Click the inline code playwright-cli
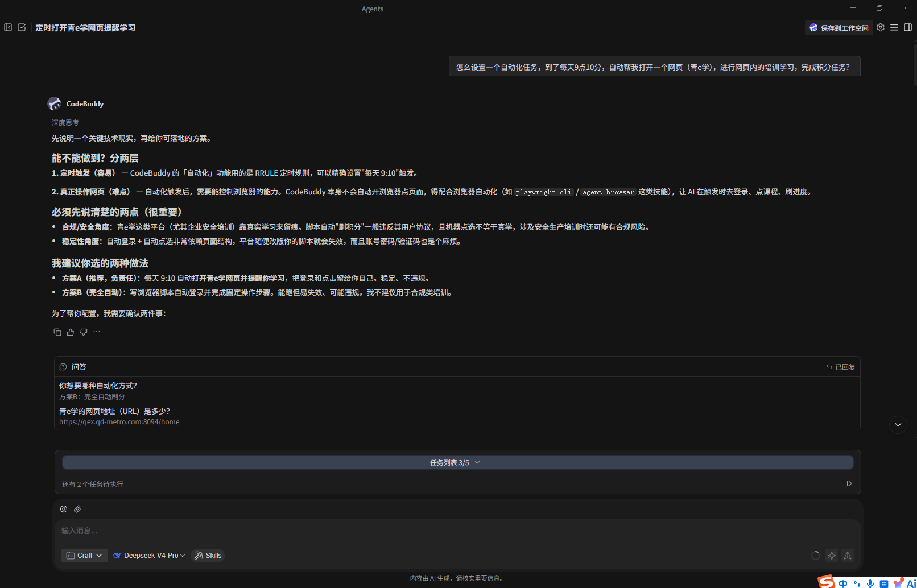917x588 pixels. coord(543,192)
